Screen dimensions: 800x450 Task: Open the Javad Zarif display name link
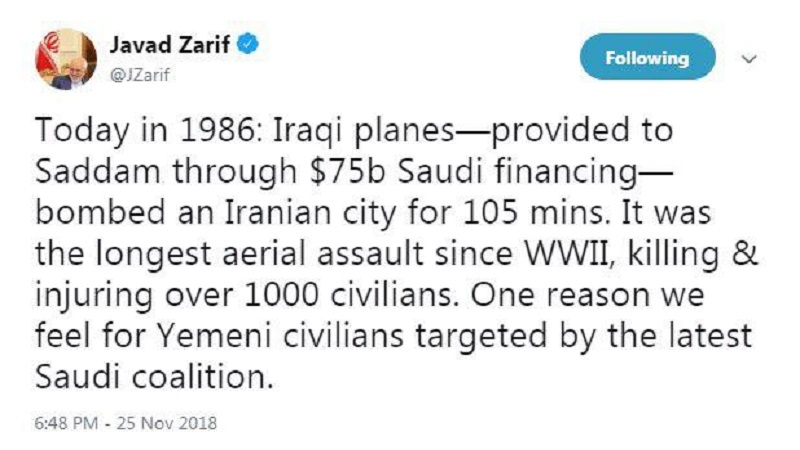[x=170, y=45]
